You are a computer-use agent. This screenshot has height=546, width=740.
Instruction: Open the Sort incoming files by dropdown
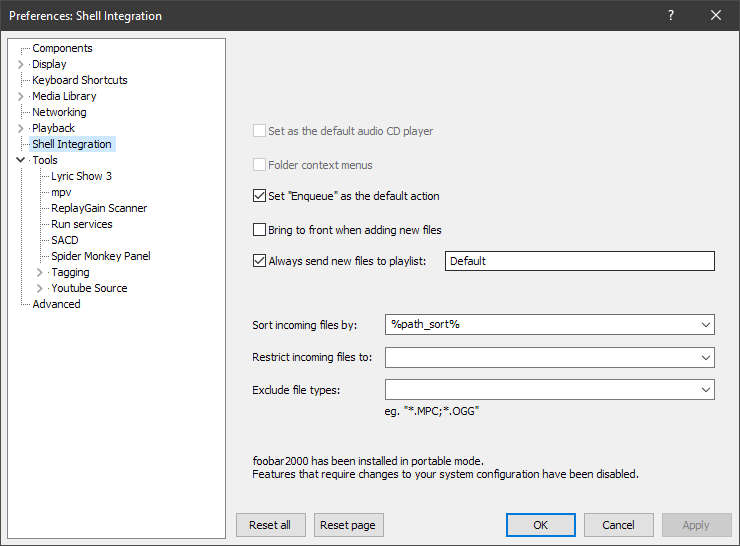706,325
